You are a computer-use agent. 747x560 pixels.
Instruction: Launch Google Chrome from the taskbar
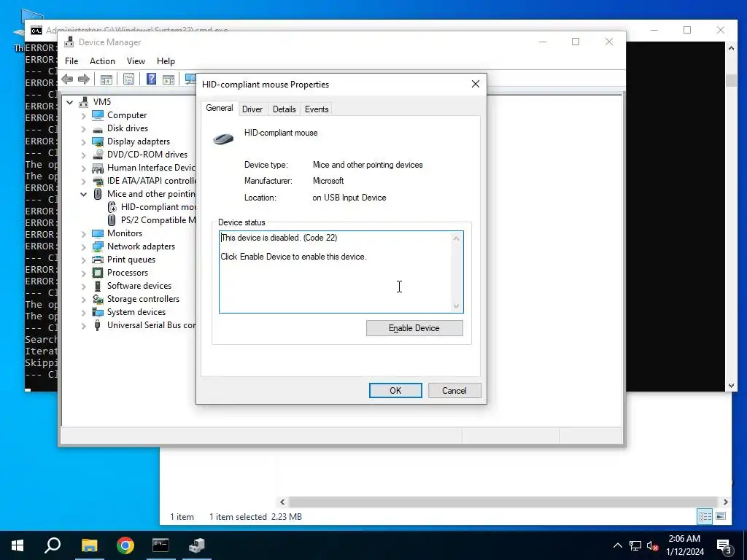[125, 545]
